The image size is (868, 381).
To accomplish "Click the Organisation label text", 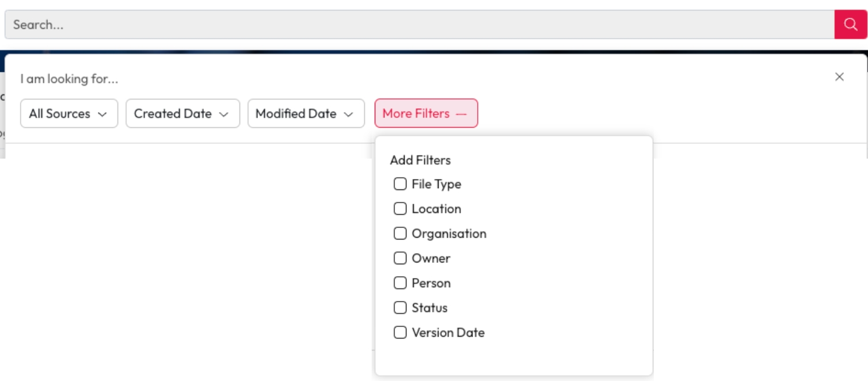I will pos(449,234).
